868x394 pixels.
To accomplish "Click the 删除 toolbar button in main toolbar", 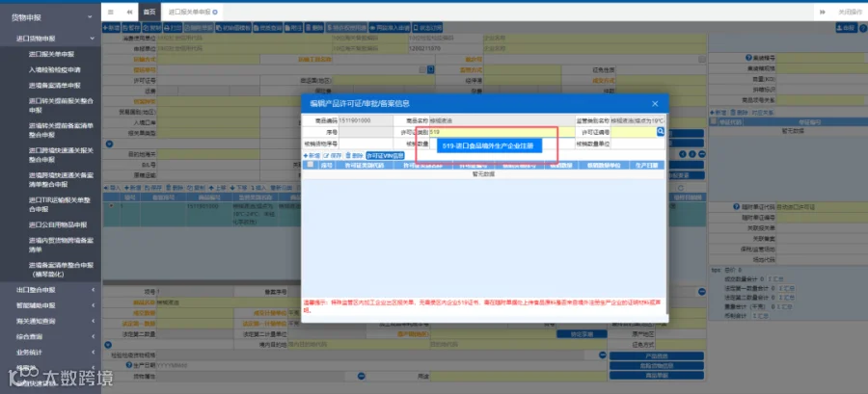I will click(314, 27).
